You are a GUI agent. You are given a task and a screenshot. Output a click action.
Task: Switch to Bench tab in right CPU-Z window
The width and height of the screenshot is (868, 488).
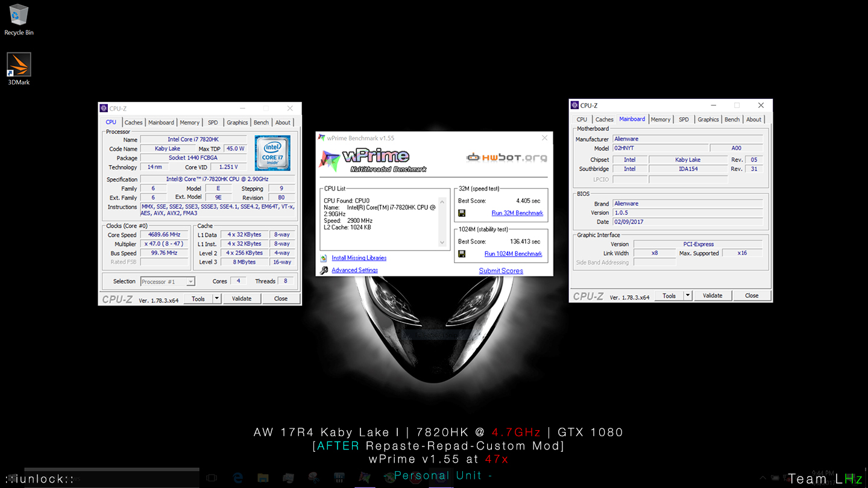pos(732,119)
